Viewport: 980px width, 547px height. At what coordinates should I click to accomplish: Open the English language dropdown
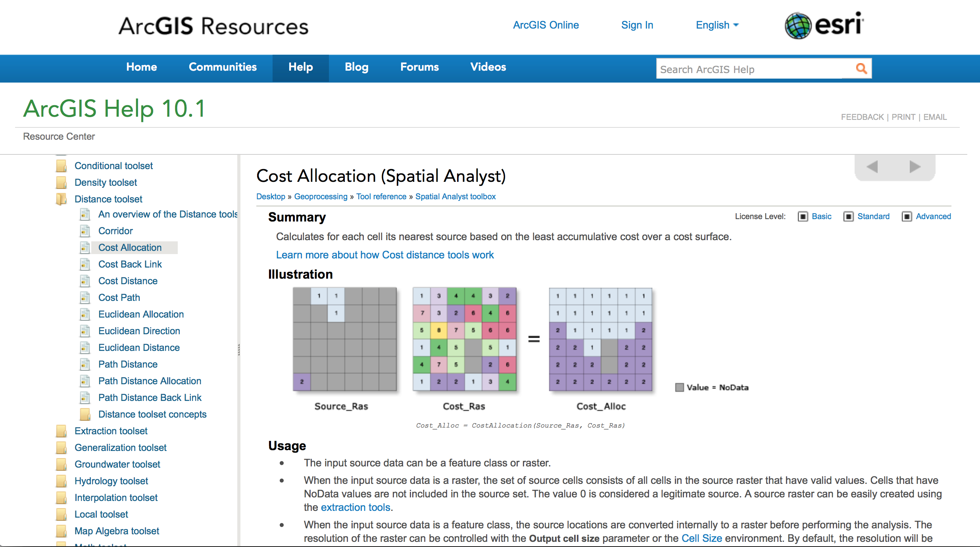pyautogui.click(x=717, y=25)
